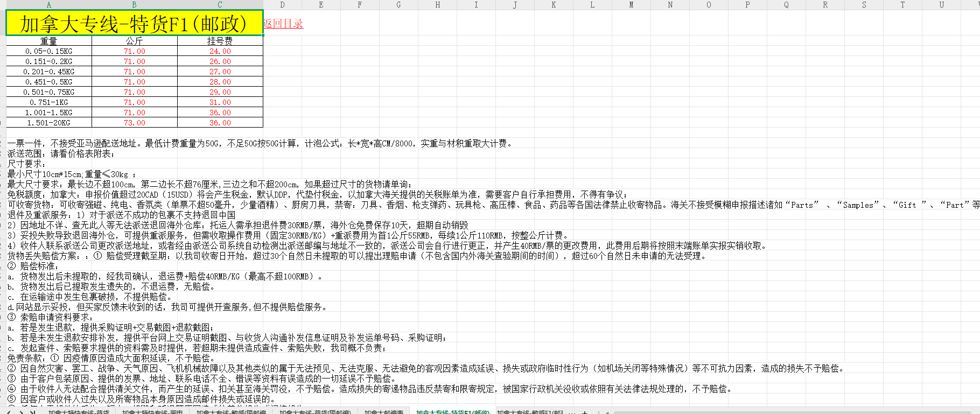Select weight cell 0.501-0.75KG

click(49, 92)
